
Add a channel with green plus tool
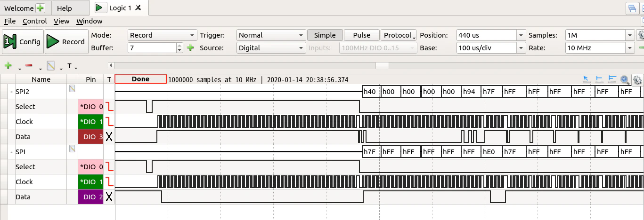pos(8,66)
